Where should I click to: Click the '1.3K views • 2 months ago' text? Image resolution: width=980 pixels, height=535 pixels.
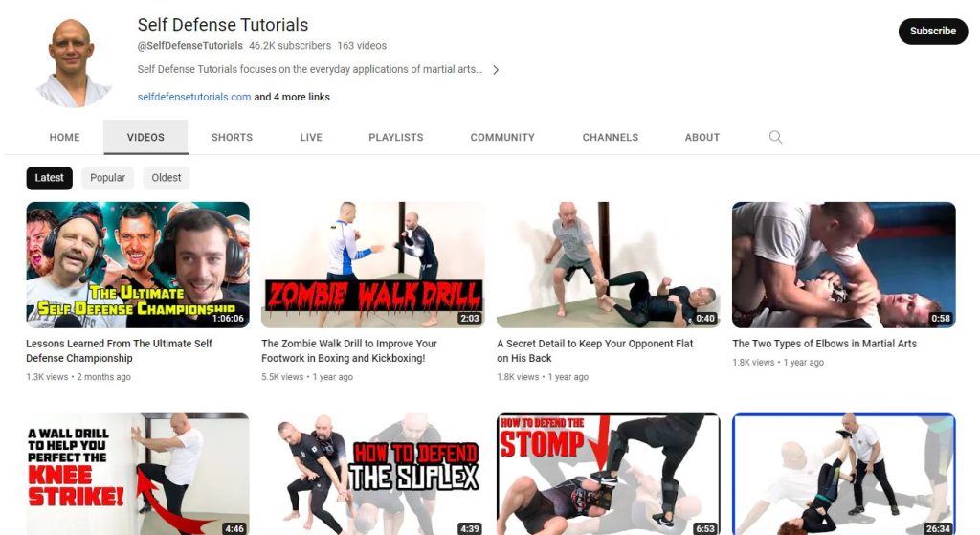(78, 377)
